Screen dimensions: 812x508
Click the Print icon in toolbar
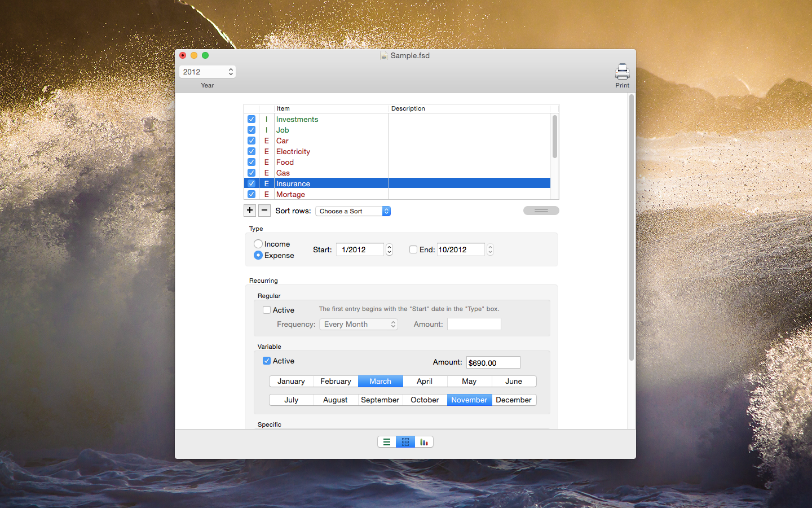tap(622, 72)
